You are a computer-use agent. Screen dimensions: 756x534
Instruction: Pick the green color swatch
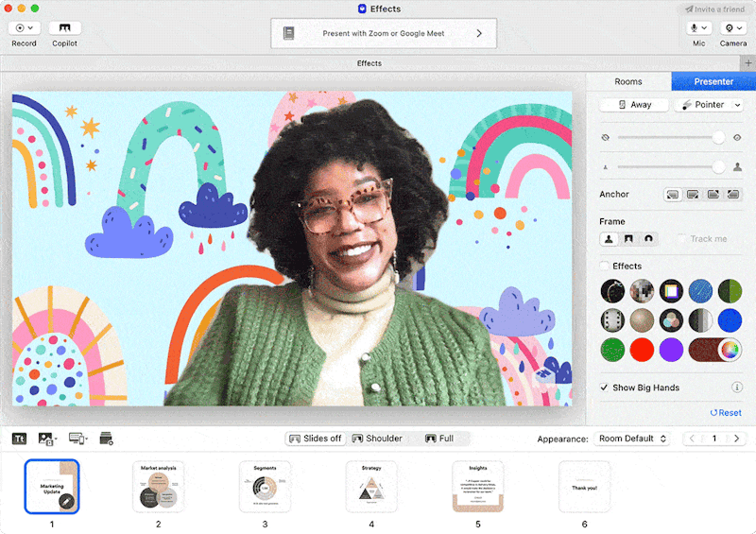(612, 350)
